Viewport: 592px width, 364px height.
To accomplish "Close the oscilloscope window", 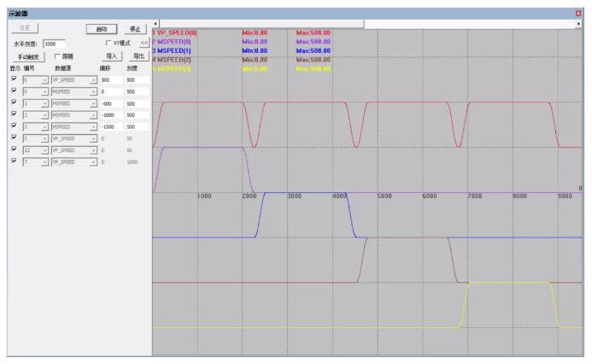I will [578, 14].
